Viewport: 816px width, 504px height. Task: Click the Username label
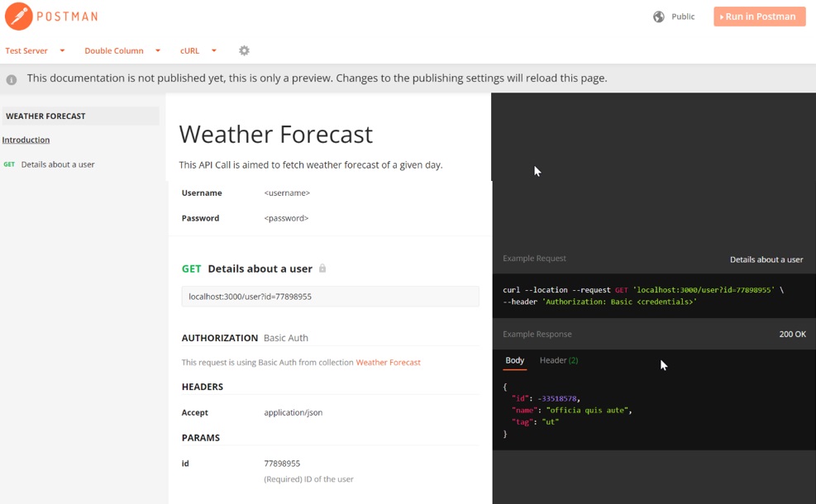(202, 193)
